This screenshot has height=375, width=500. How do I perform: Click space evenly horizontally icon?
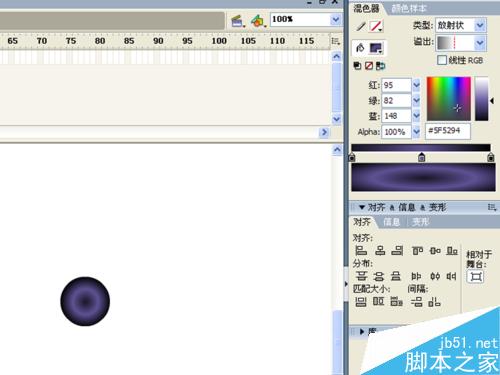434,302
